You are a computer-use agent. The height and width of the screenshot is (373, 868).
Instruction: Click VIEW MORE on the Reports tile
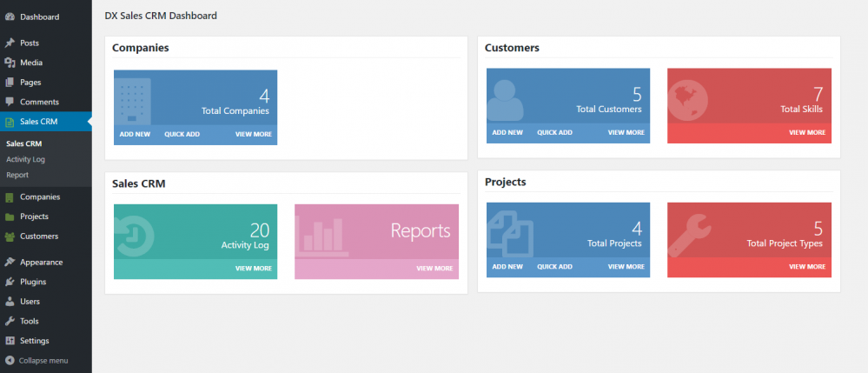coord(434,269)
